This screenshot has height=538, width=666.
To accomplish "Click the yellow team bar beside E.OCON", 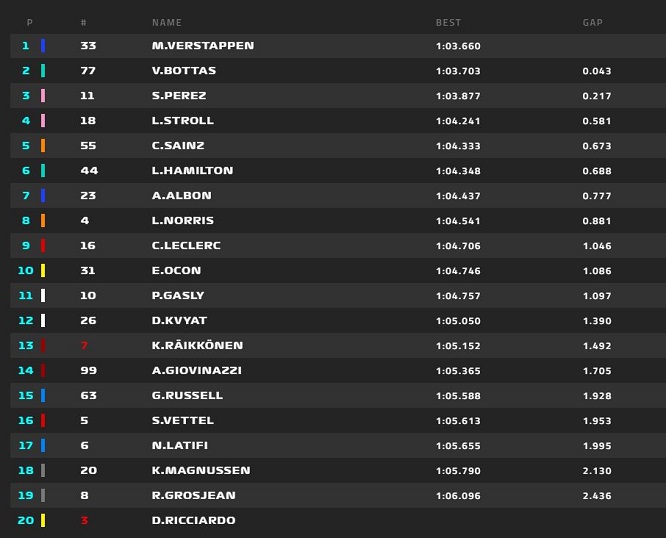I will click(x=43, y=271).
